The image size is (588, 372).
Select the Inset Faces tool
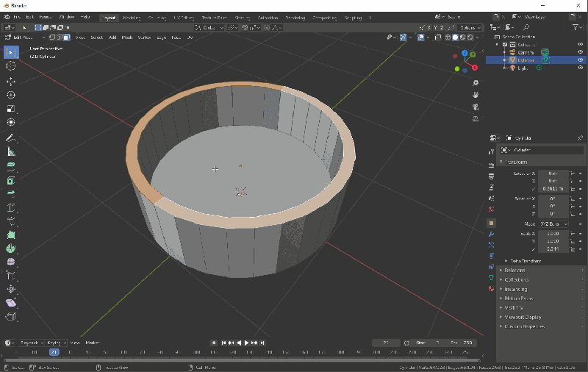click(x=11, y=180)
